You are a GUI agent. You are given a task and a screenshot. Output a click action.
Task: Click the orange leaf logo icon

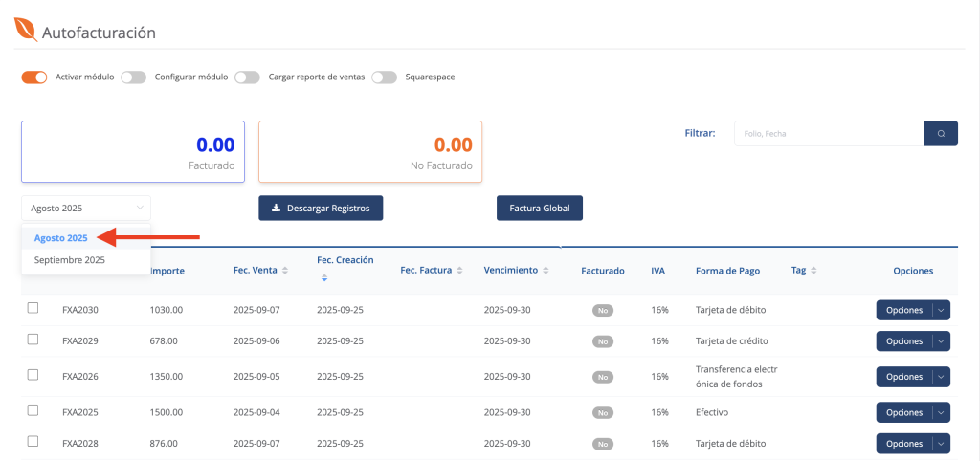point(26,30)
